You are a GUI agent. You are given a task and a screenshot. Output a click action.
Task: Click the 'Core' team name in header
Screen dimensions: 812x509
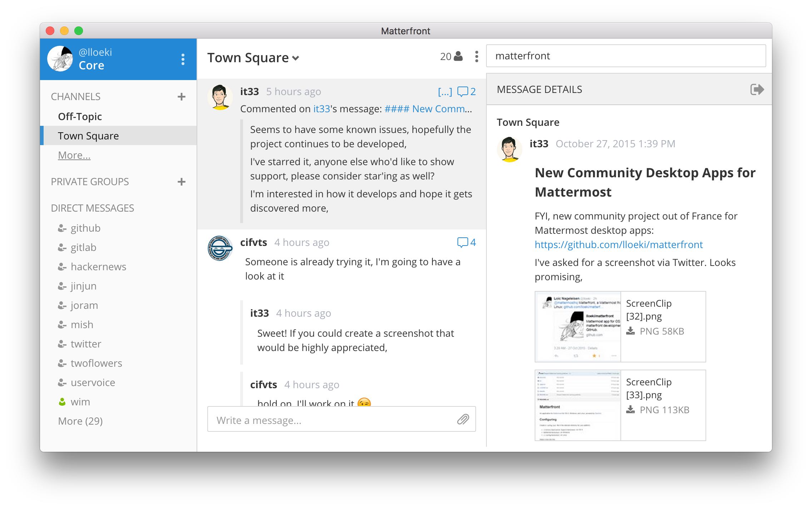coord(91,65)
